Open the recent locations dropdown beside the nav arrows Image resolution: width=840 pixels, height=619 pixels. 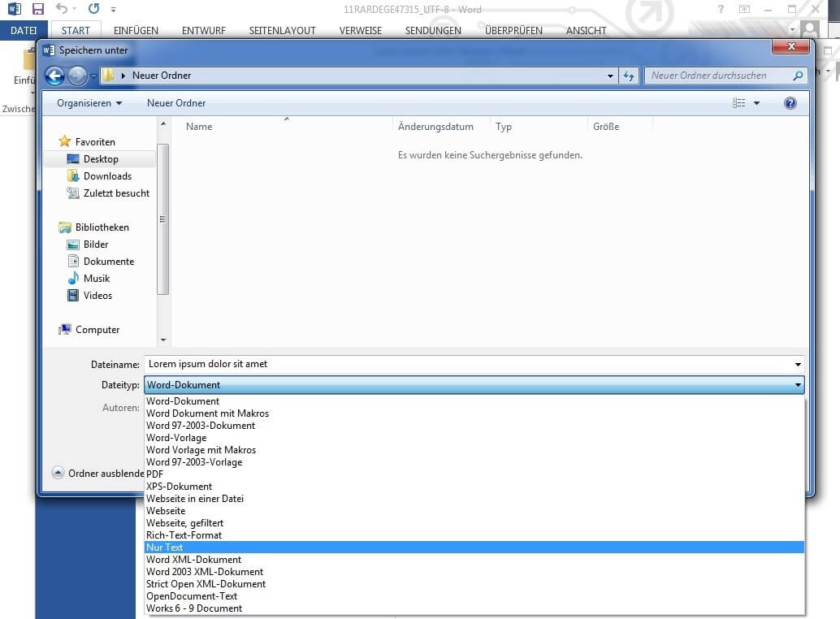[93, 76]
